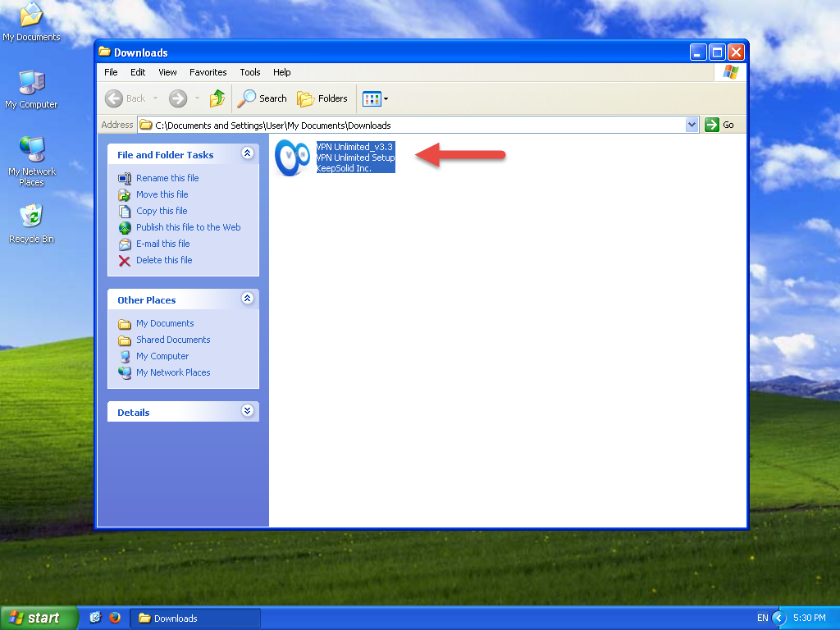The image size is (840, 630).
Task: Click E-mail this file link
Action: [x=163, y=244]
